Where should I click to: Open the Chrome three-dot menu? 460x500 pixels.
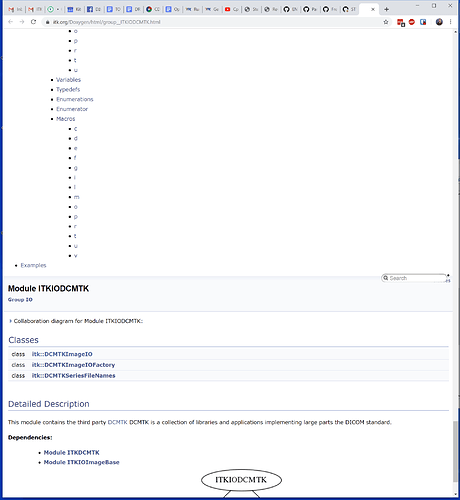point(450,22)
